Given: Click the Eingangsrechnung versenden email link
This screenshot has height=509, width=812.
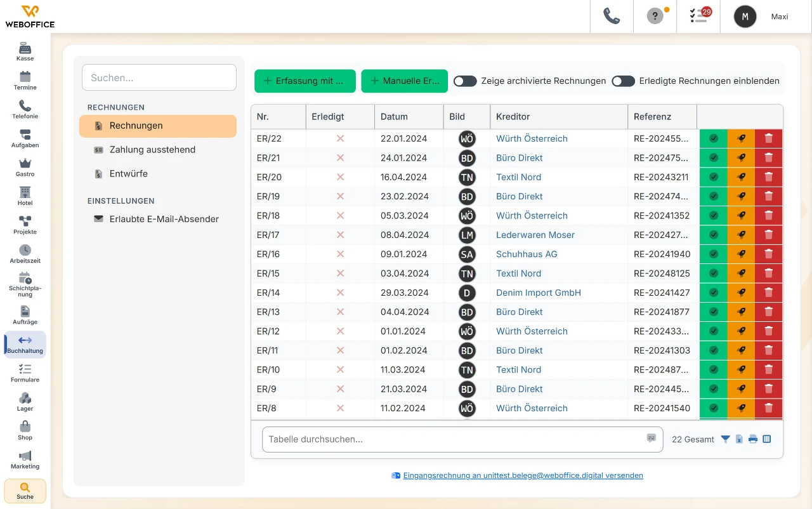Looking at the screenshot, I should (523, 475).
